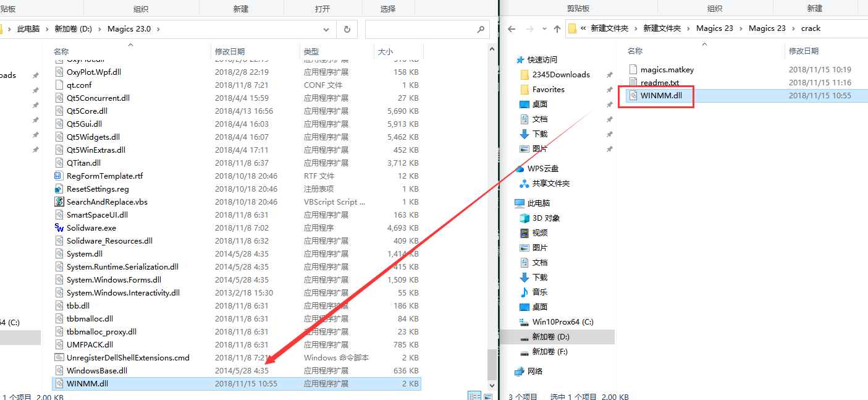Expand the 此电脑 breadcrumb chevron
Screen dimensions: 868x400
(47, 29)
